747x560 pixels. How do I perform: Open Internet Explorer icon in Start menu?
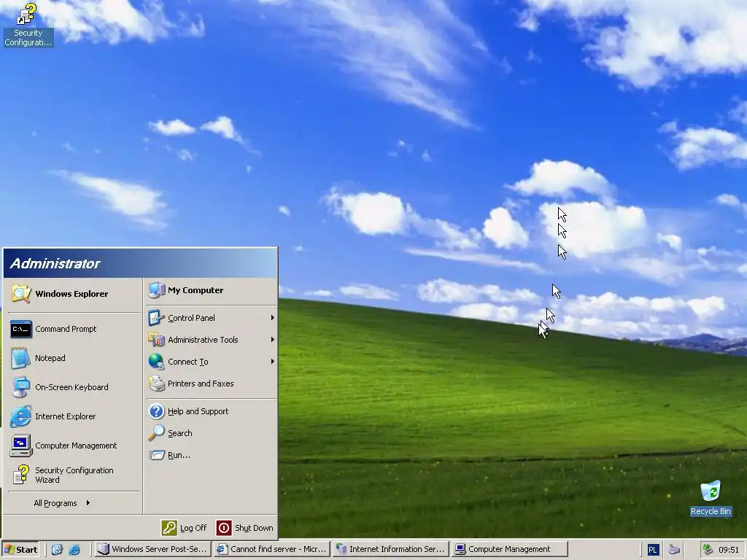[21, 416]
